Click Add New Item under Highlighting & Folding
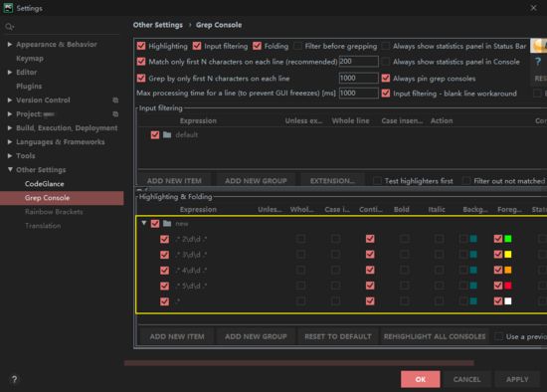This screenshot has height=392, width=547. click(177, 336)
